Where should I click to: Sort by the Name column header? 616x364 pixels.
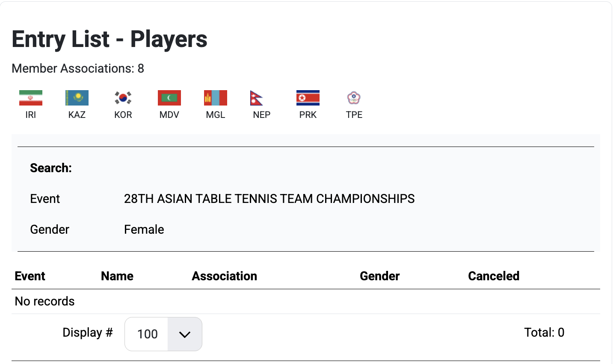click(117, 276)
